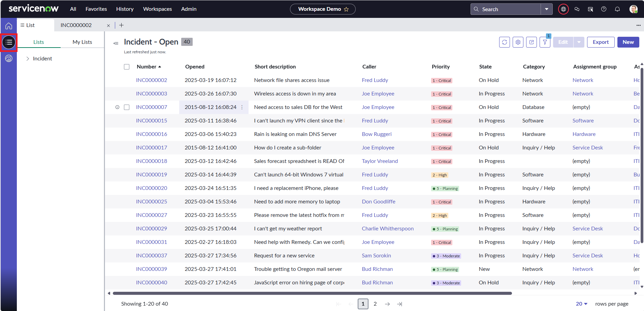Click the help question mark icon
This screenshot has height=311, width=644.
[604, 9]
